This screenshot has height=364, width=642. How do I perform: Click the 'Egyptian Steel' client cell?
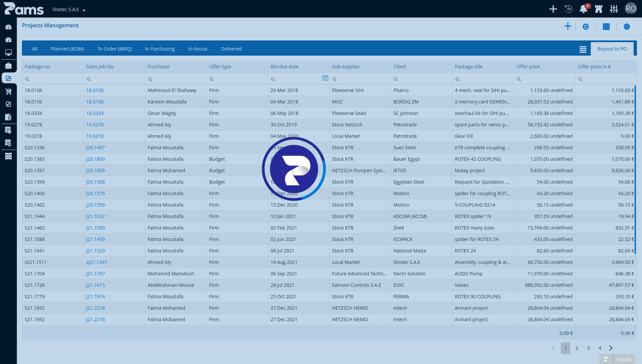click(x=421, y=182)
